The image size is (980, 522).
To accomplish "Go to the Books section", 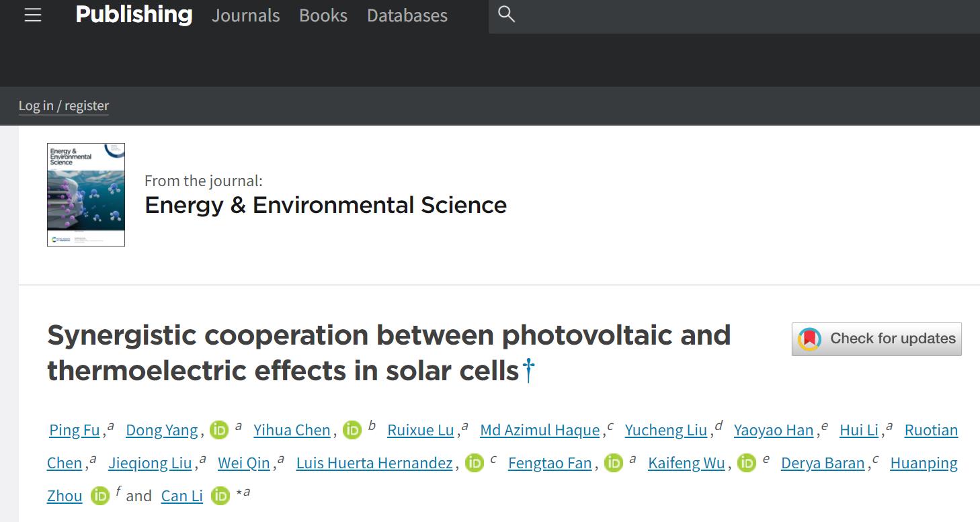I will tap(323, 15).
